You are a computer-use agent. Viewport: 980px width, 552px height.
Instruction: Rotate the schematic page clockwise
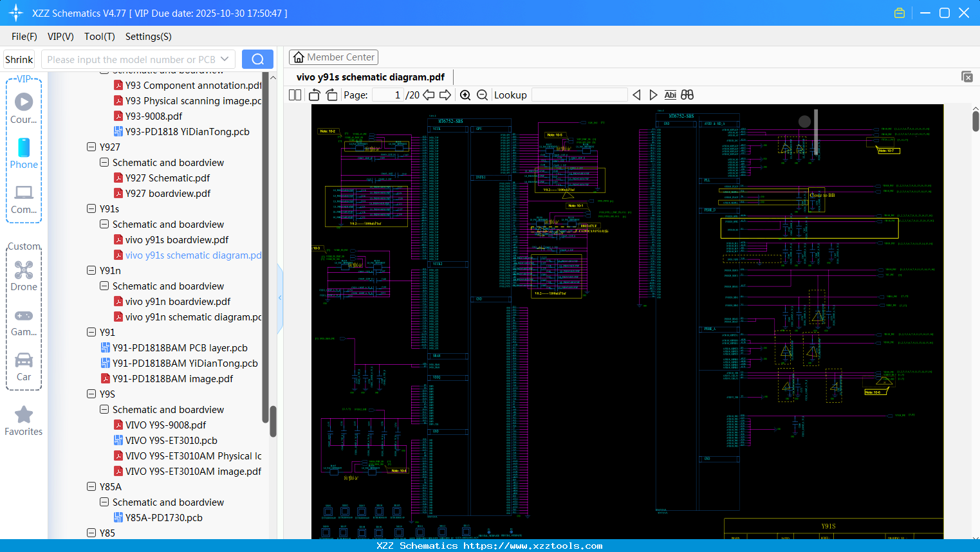click(331, 95)
